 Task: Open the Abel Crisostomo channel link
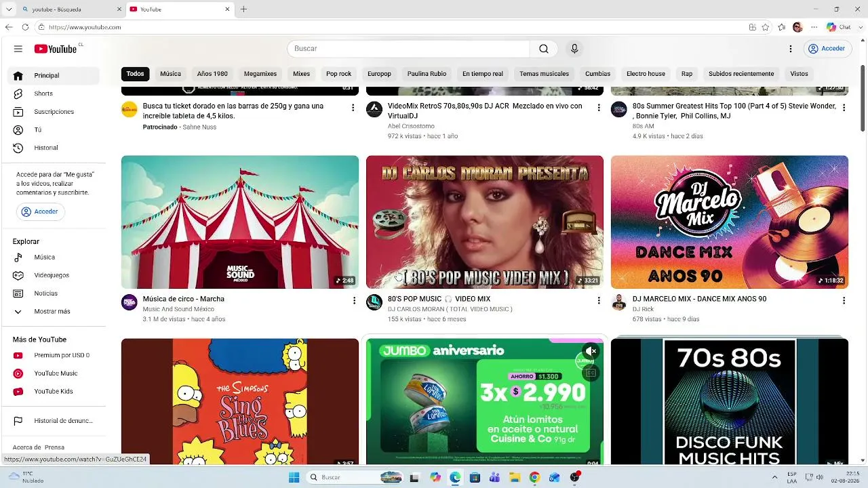411,126
